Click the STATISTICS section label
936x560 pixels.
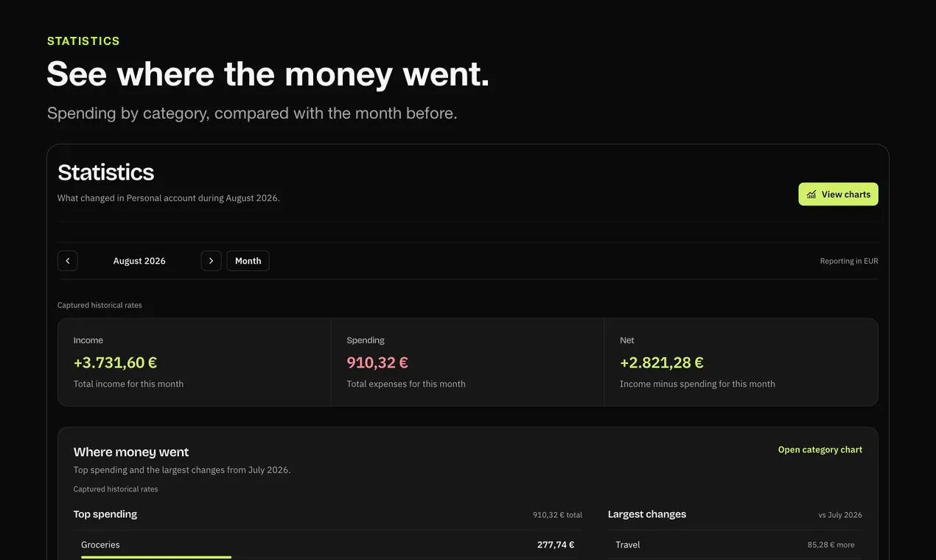(x=83, y=41)
